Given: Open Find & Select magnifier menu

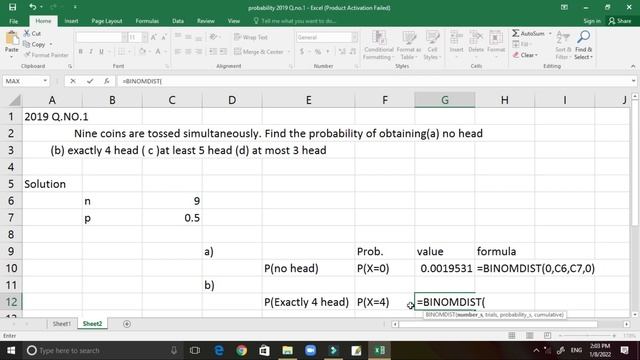Looking at the screenshot, I should tap(583, 45).
